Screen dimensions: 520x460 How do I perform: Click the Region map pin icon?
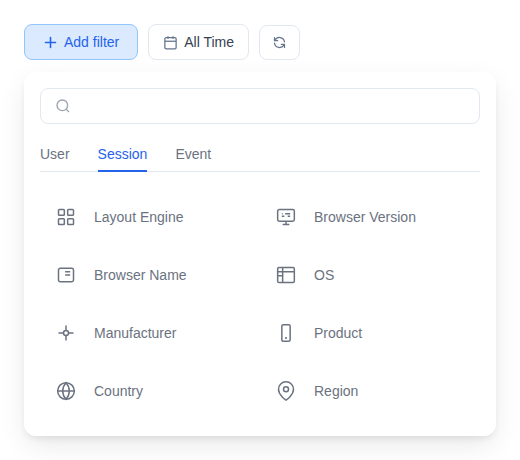(286, 391)
